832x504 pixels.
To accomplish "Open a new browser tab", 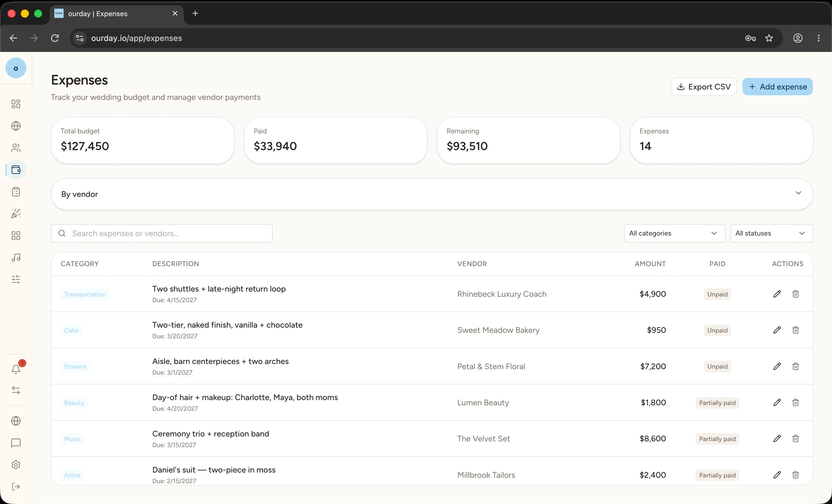I will tap(195, 14).
